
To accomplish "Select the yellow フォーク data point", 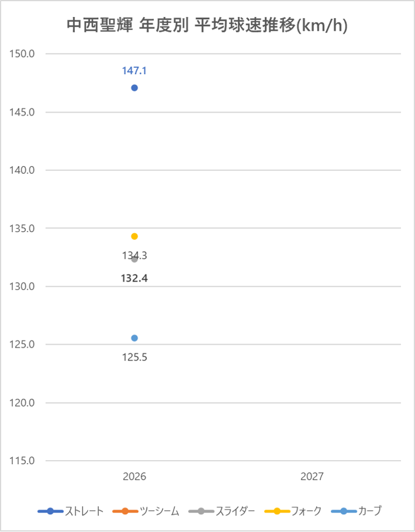I will pyautogui.click(x=134, y=236).
